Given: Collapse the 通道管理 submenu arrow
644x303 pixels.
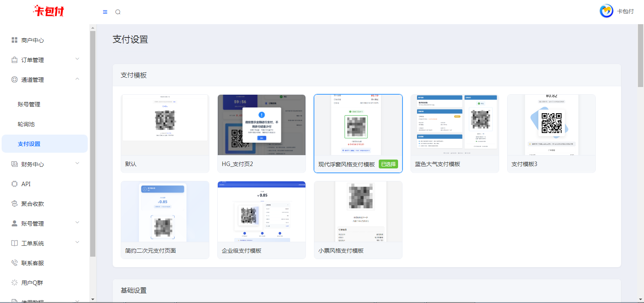Looking at the screenshot, I should click(x=77, y=79).
